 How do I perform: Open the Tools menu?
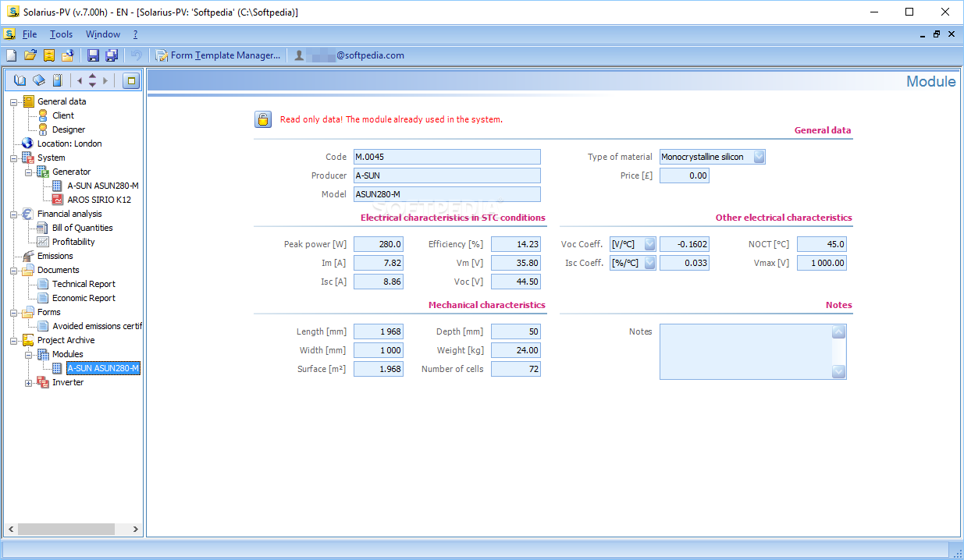[61, 34]
